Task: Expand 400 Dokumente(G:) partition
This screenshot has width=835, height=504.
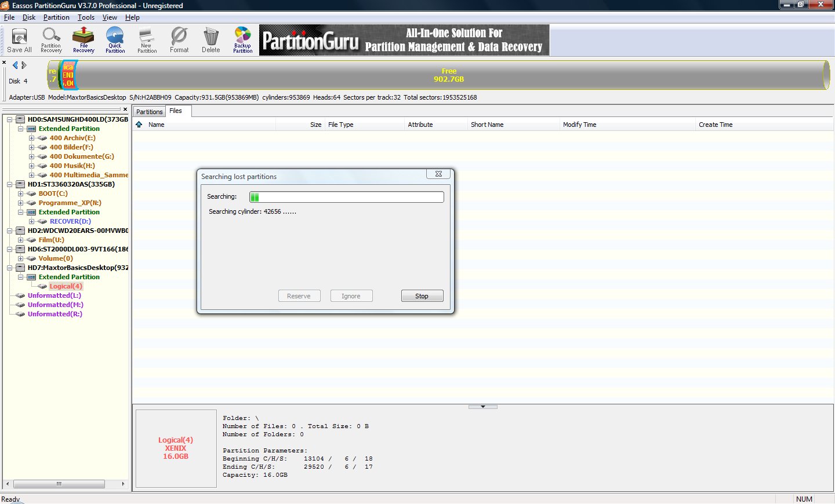Action: 31,156
